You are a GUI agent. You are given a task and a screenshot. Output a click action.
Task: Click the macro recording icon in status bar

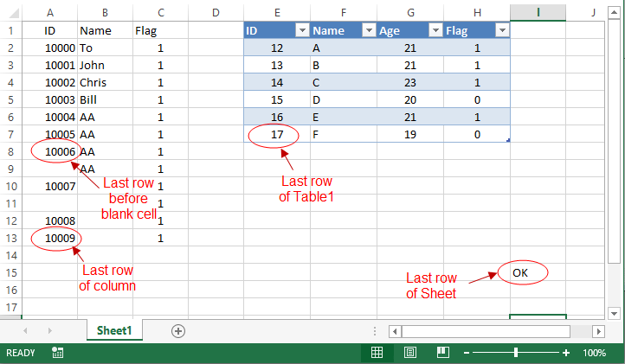(x=57, y=353)
